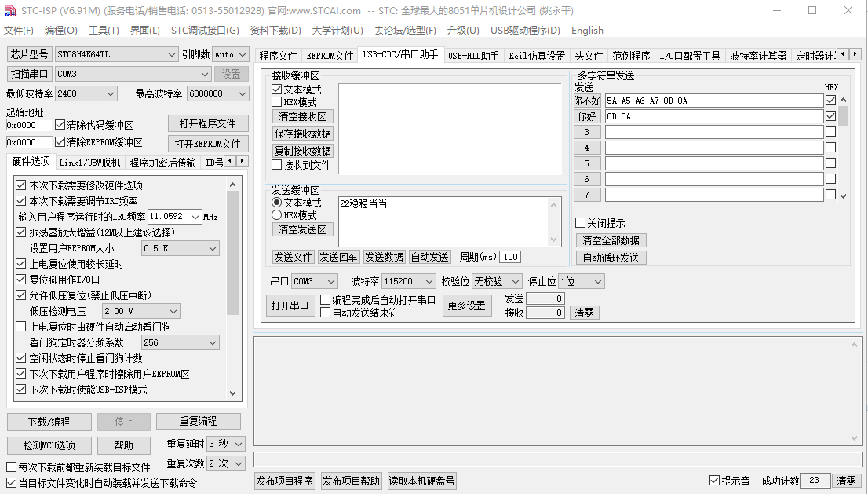868x494 pixels.
Task: Toggle 关闭提示 checkbox
Action: 580,222
